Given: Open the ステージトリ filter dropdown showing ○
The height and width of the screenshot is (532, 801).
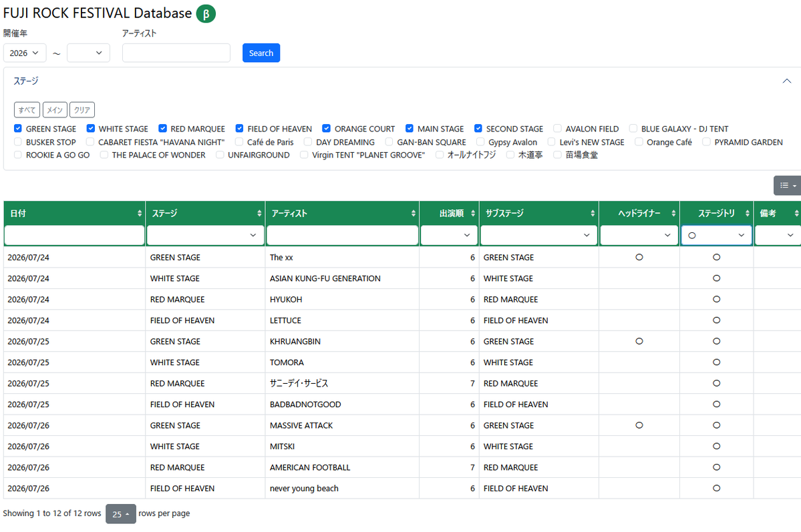Looking at the screenshot, I should (716, 236).
